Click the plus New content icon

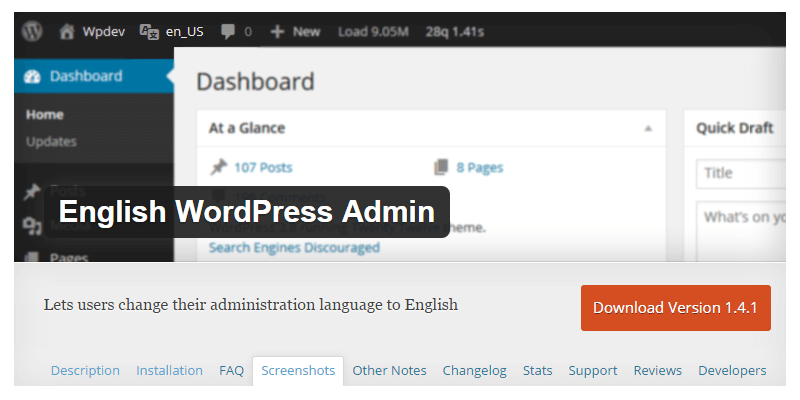[276, 31]
